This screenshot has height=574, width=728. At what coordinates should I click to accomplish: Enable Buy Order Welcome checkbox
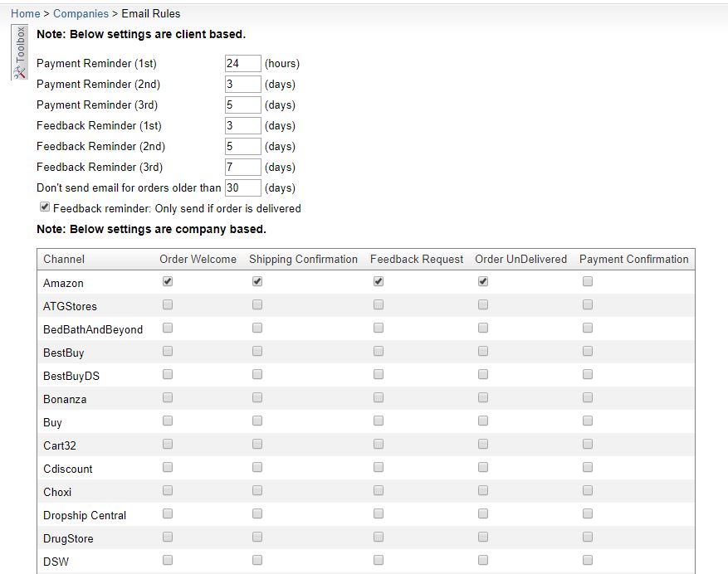[168, 421]
